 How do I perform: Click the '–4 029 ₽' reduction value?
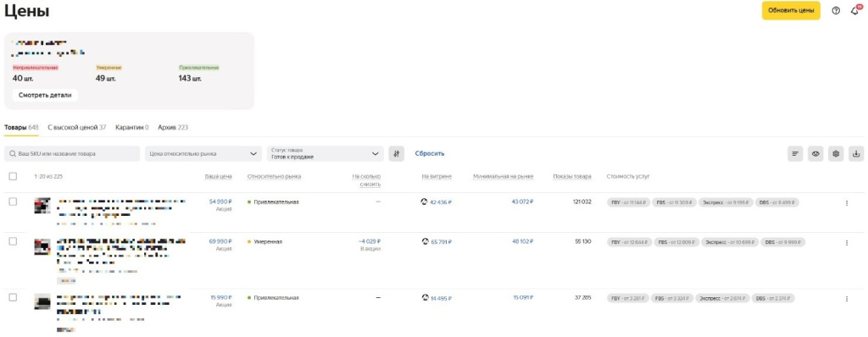(x=370, y=241)
